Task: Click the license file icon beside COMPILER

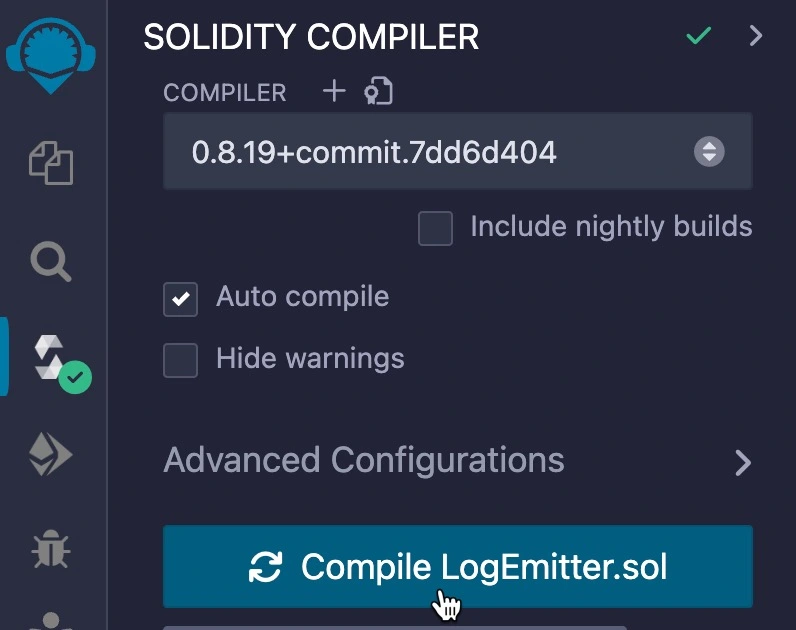Action: pos(378,92)
